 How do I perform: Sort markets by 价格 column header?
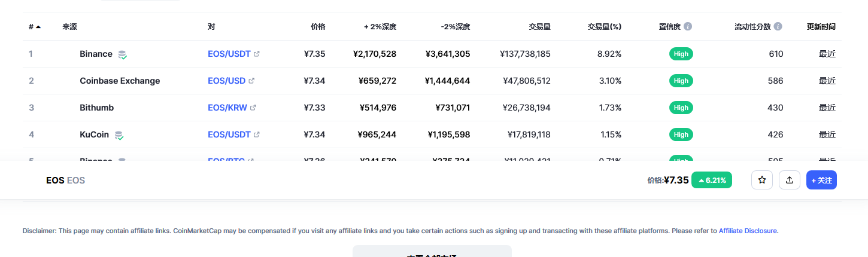point(318,27)
